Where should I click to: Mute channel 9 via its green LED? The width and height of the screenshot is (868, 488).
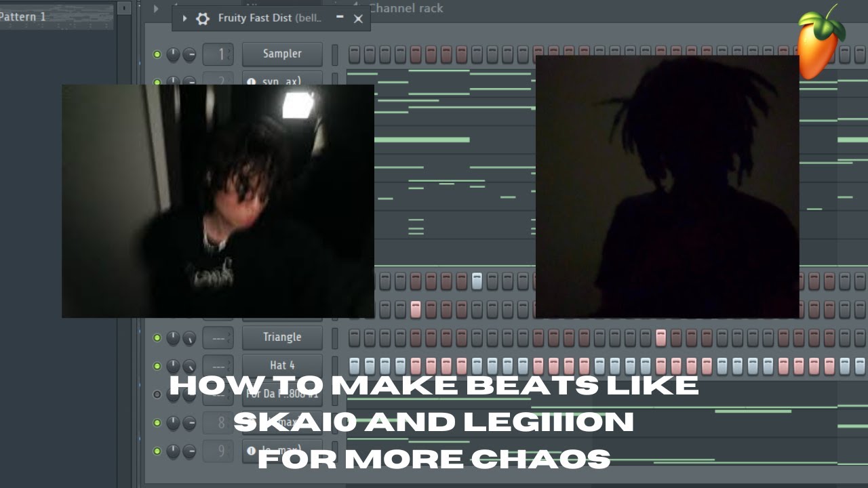tap(157, 451)
